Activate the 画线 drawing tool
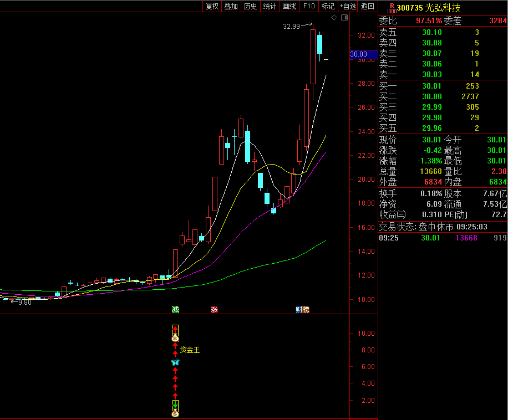Screen dimensions: 508x420 [x=289, y=6]
